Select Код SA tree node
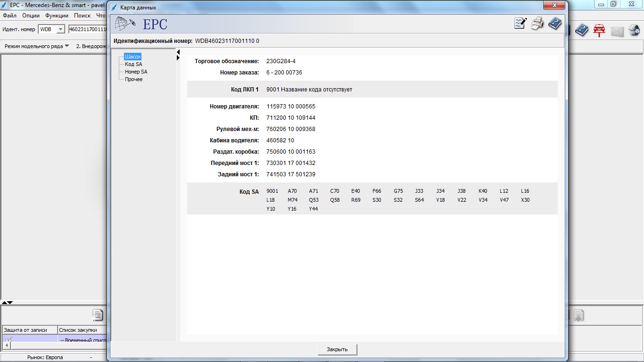This screenshot has width=644, height=362. click(x=133, y=64)
